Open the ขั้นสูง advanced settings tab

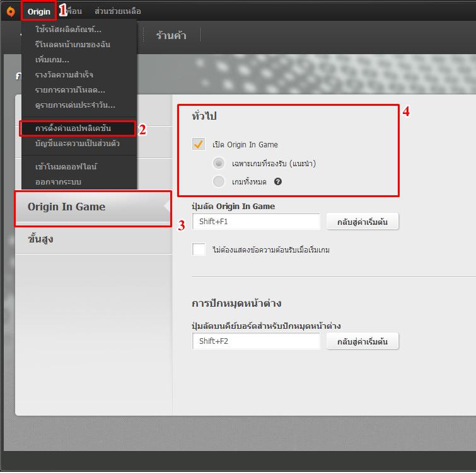[93, 239]
